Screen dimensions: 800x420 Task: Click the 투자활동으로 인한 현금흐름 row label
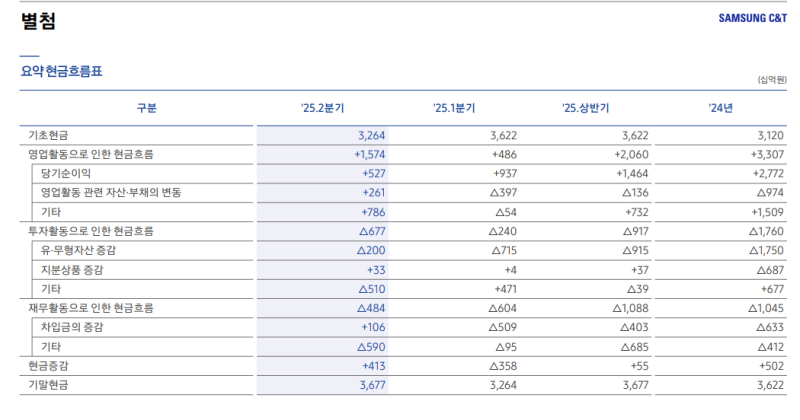91,231
